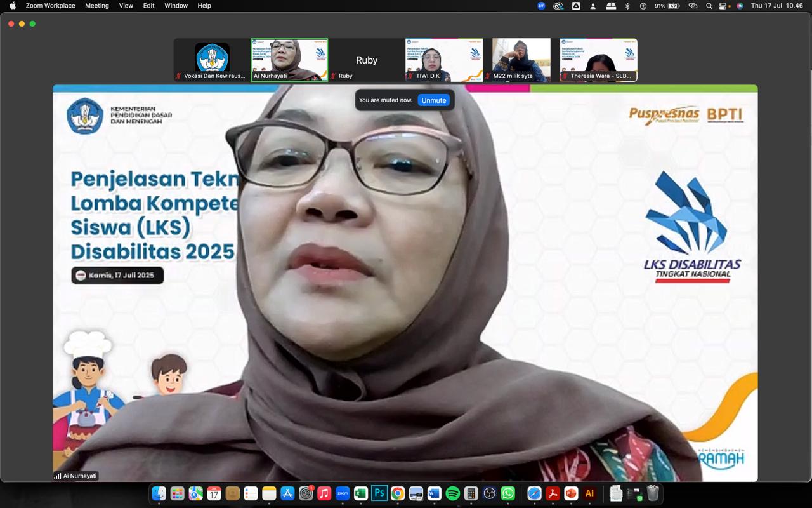This screenshot has width=812, height=508.
Task: Open Illustrator from the Dock
Action: 589,493
